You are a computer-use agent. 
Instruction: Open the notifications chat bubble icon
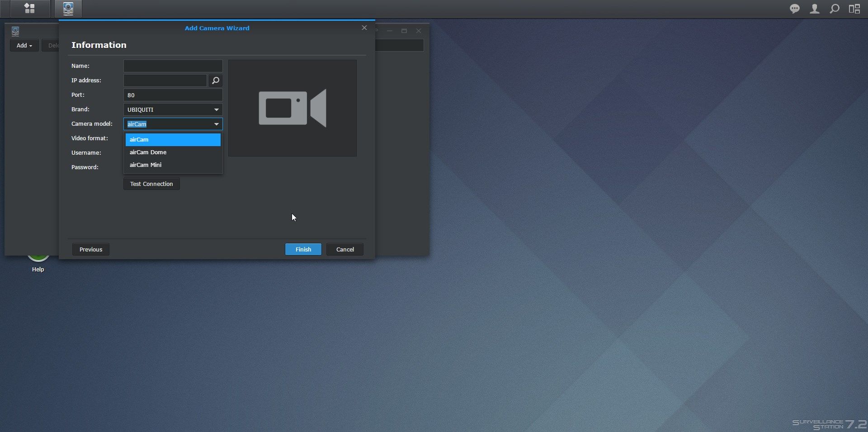point(794,9)
